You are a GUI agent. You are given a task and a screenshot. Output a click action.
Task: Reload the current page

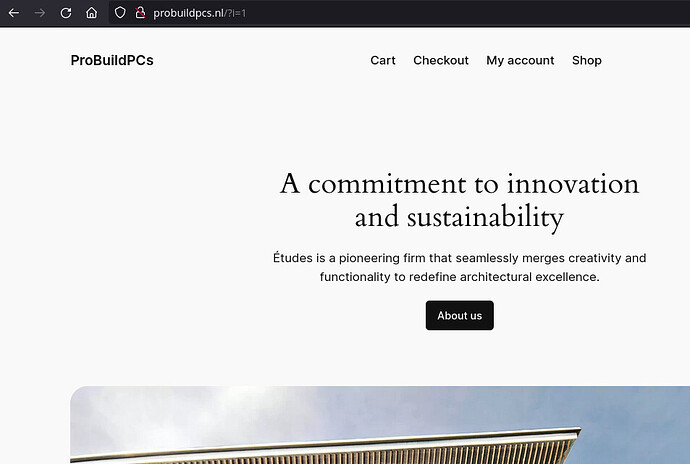pos(66,13)
